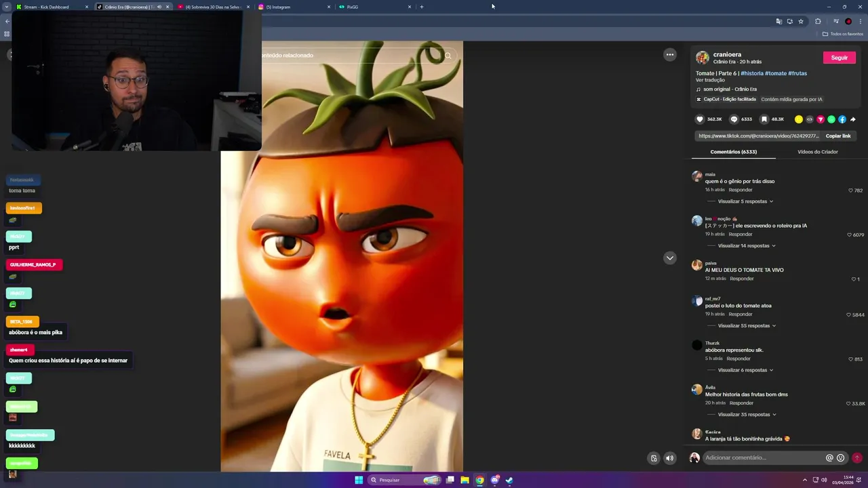Expand 5 replies under maia's comment
Image resolution: width=868 pixels, height=488 pixels.
[x=745, y=201]
